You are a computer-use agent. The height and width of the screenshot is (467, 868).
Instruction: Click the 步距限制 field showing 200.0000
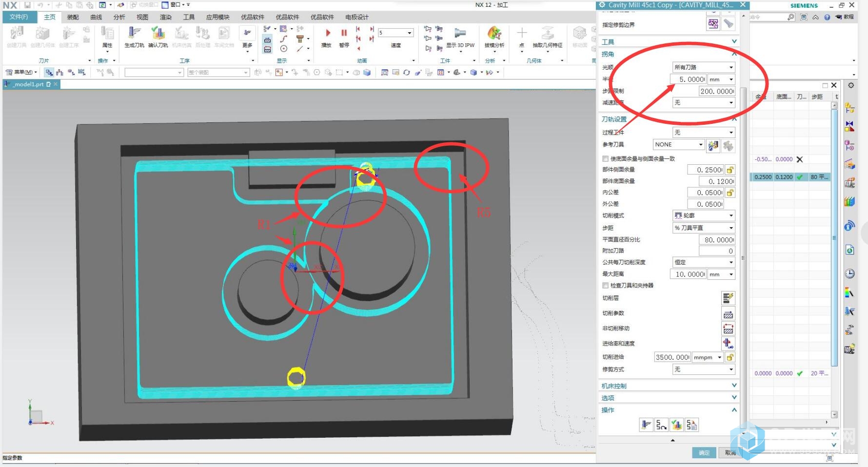[716, 91]
